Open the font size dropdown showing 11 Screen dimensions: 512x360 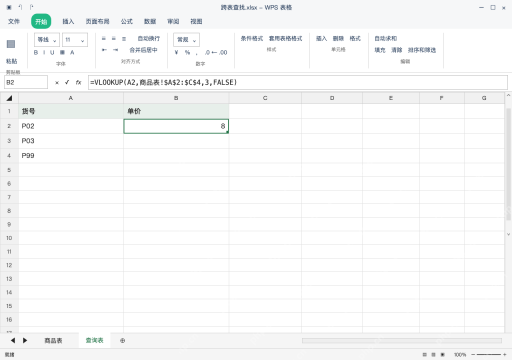[x=75, y=40]
